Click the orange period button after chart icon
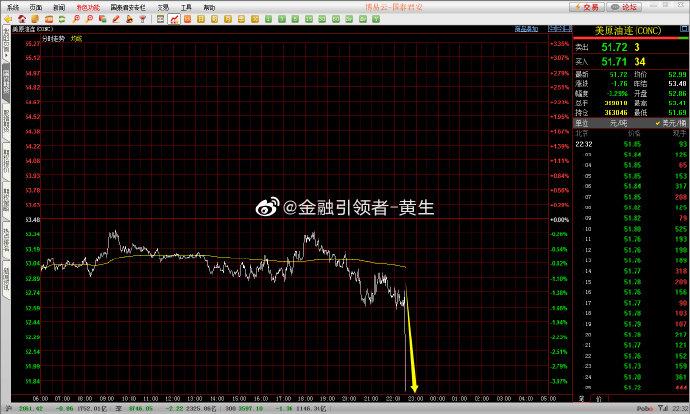The image size is (690, 414). click(189, 19)
